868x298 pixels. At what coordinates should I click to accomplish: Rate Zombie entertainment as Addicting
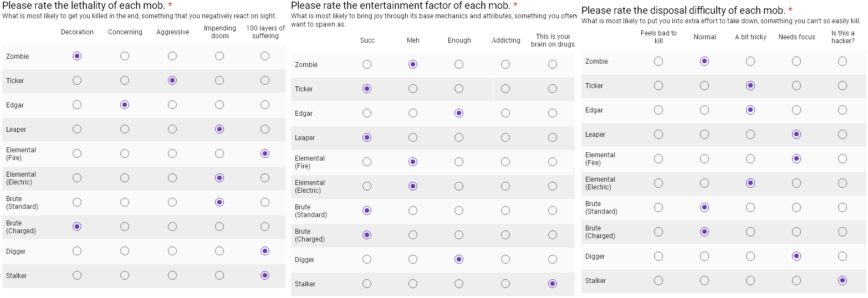(x=506, y=64)
